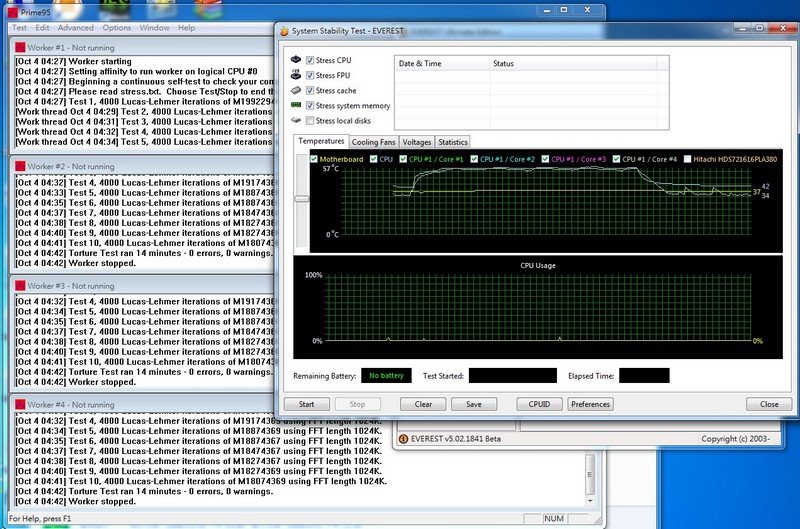Open the Preferences dialog
Viewport: 800px width, 529px height.
click(x=590, y=404)
